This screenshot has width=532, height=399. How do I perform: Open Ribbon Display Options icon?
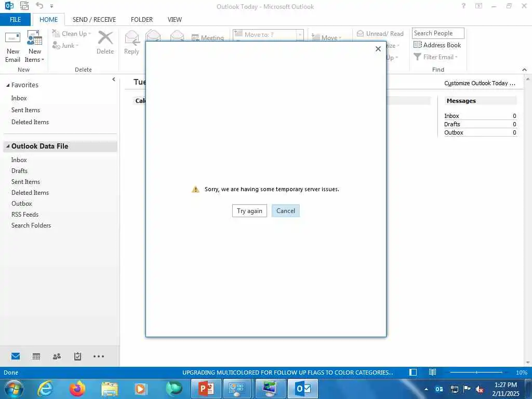(x=478, y=6)
